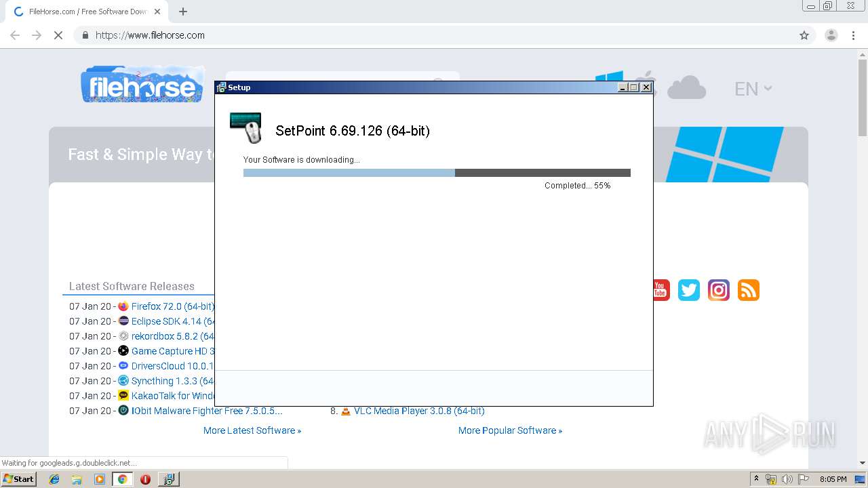Open a new Chrome tab

(183, 12)
